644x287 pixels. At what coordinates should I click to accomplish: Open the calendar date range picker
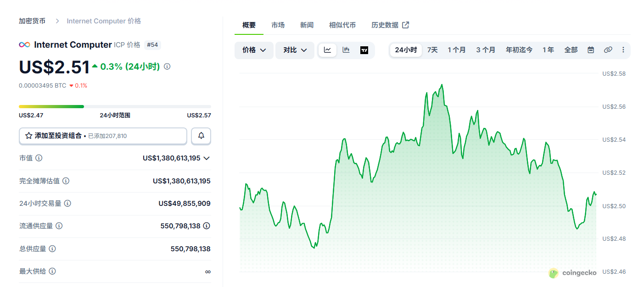pyautogui.click(x=591, y=50)
